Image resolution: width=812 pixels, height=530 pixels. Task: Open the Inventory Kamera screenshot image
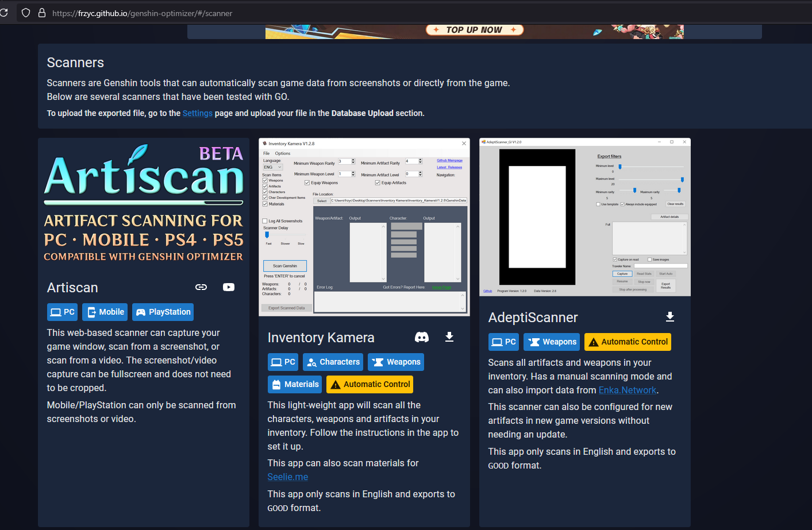(x=364, y=227)
